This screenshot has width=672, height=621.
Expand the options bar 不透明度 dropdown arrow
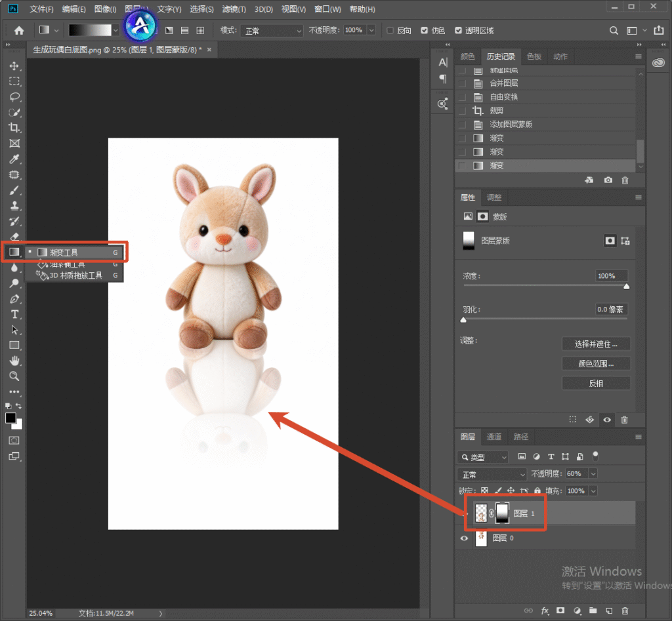(x=371, y=30)
